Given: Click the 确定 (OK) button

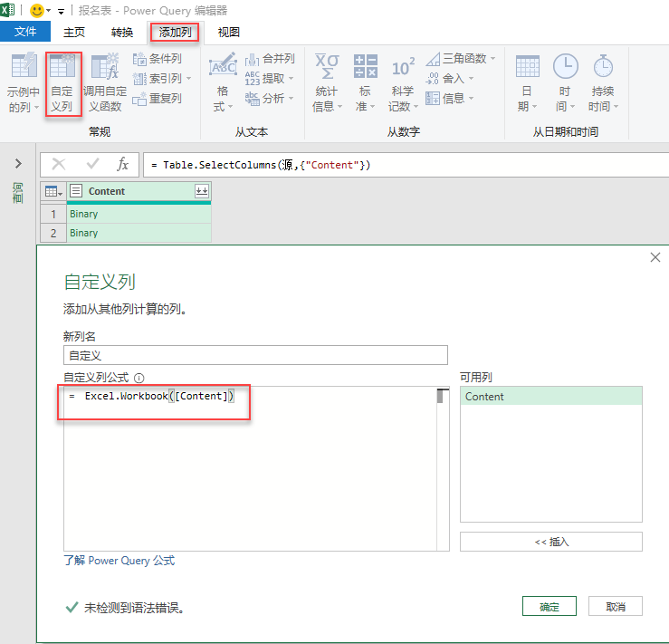Looking at the screenshot, I should pos(550,607).
